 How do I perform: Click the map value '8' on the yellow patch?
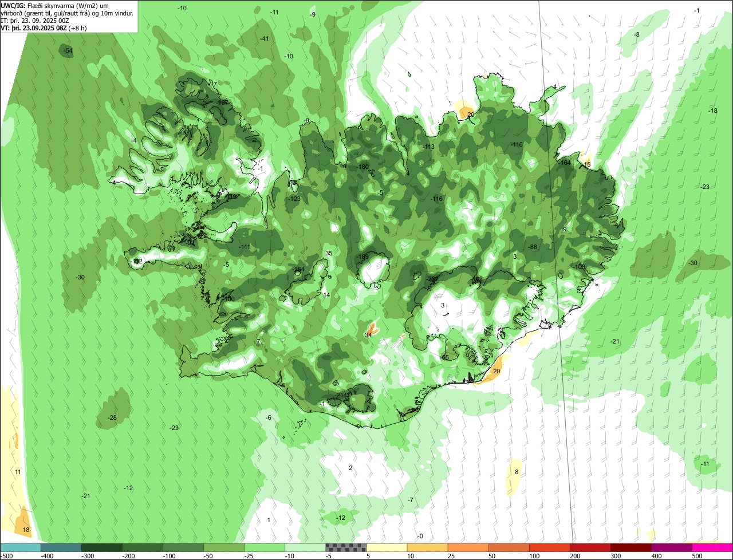coord(517,472)
